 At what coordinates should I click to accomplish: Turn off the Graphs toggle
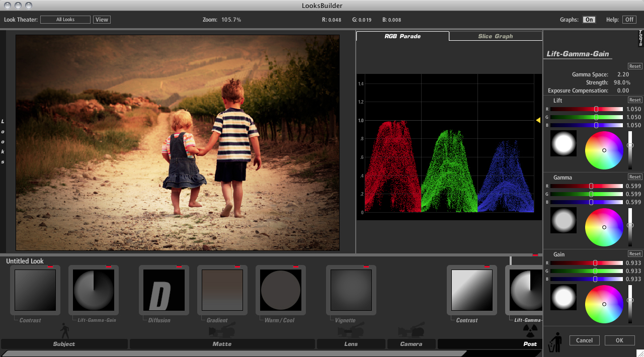coord(589,19)
